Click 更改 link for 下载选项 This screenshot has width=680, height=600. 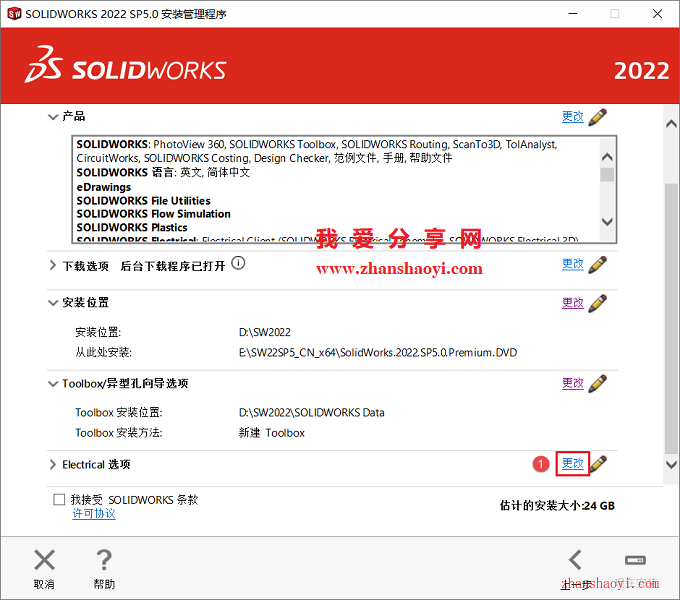[572, 264]
